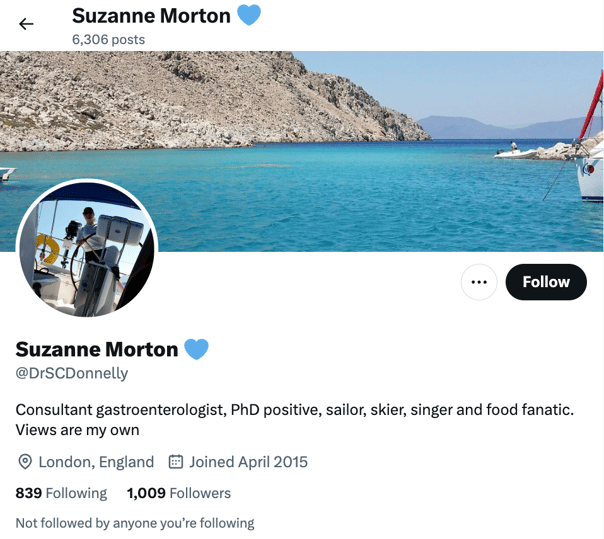Image resolution: width=604 pixels, height=539 pixels.
Task: Open the 839 Following list
Action: pos(61,493)
